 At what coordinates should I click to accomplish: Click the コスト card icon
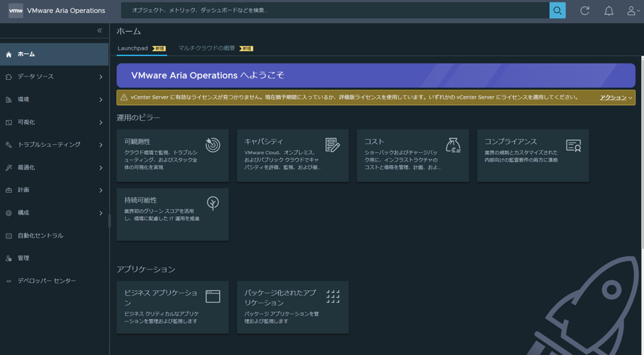pos(453,145)
